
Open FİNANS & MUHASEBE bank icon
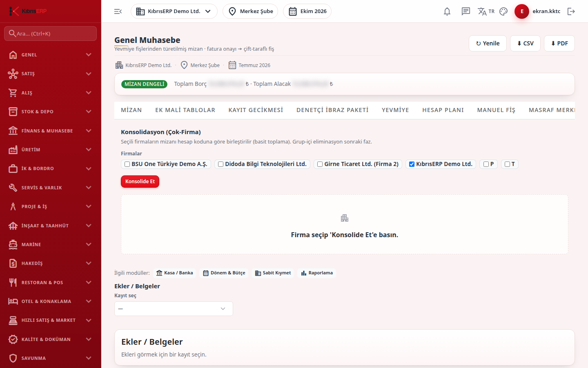[x=13, y=131]
